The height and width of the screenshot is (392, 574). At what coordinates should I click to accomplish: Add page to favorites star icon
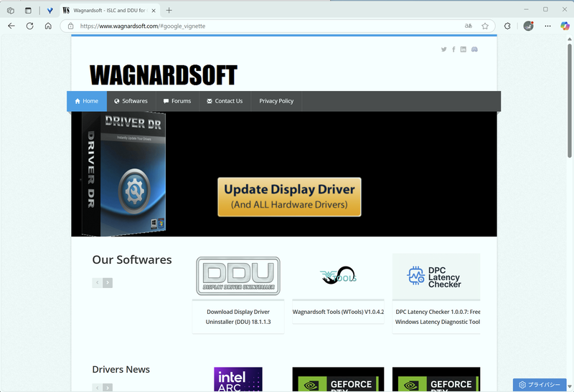[x=485, y=26]
